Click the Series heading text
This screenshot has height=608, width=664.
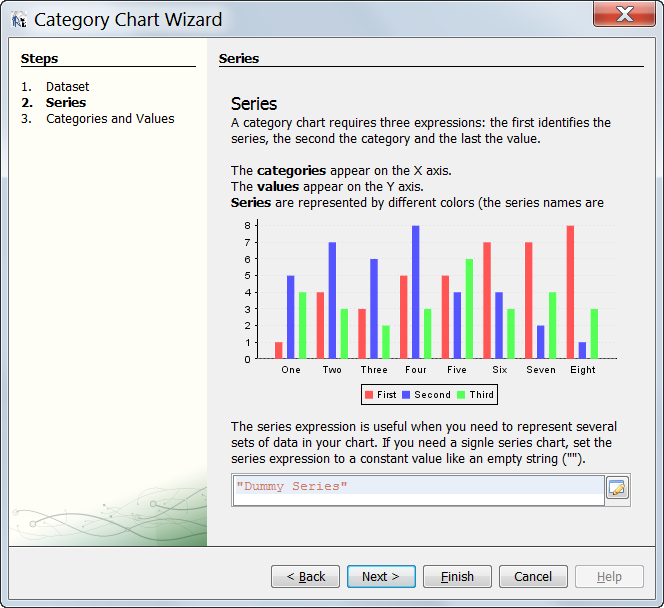(254, 104)
